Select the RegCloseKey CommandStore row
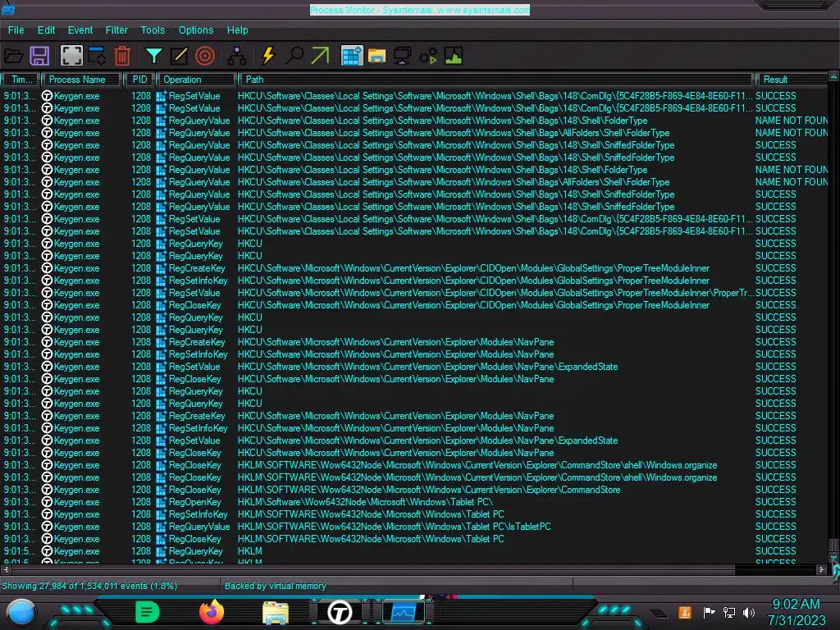Viewport: 840px width, 630px height. pos(413,490)
